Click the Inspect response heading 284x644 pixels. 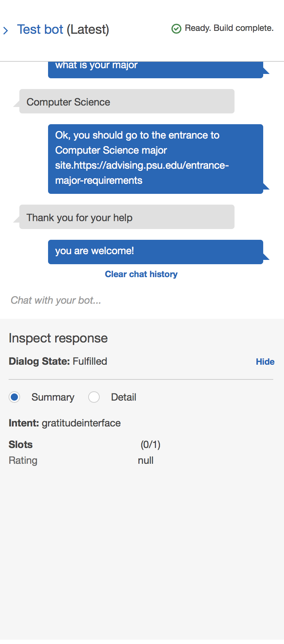coord(58,338)
